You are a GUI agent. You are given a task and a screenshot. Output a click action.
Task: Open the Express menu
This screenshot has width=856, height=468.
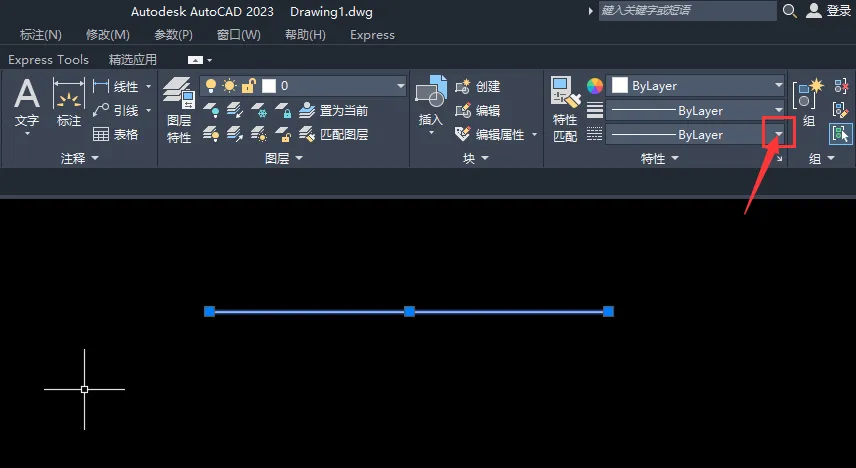pos(372,34)
